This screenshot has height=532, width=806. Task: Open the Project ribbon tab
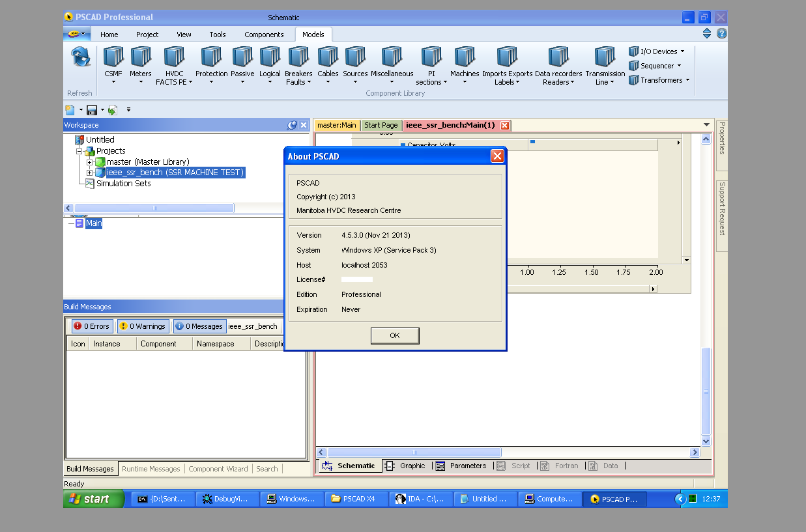(x=147, y=35)
